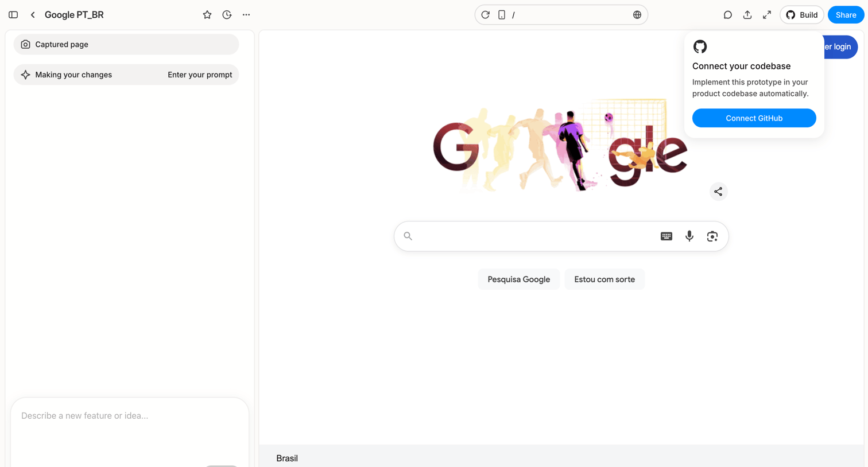Image resolution: width=868 pixels, height=467 pixels.
Task: Toggle the left sidebar panel icon
Action: [x=13, y=15]
